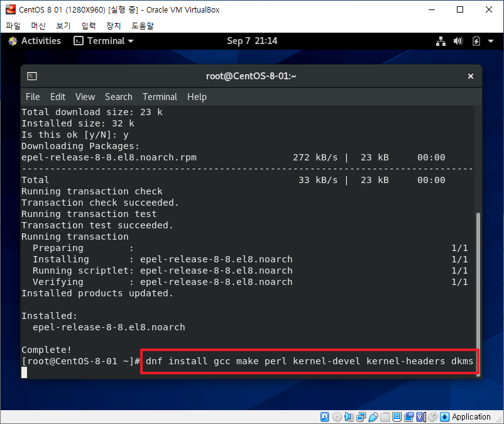The image size is (504, 424).
Task: Click the 'Installed products updated.' line
Action: tap(97, 293)
